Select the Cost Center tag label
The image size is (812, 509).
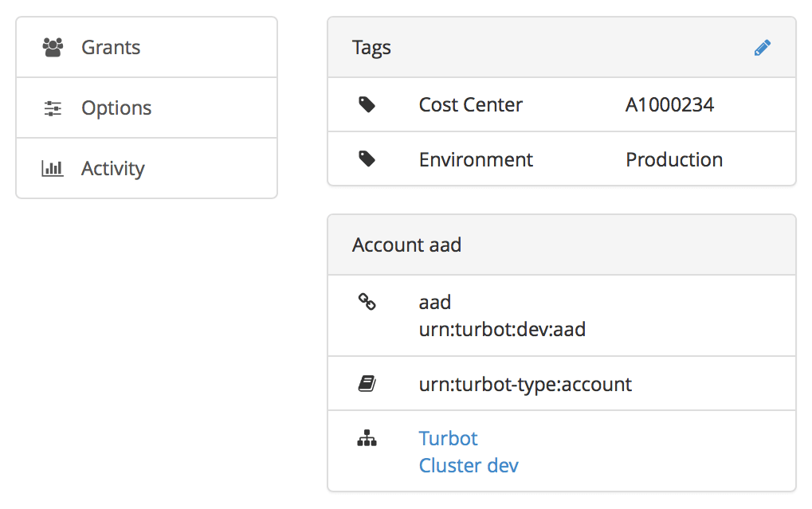tap(471, 104)
